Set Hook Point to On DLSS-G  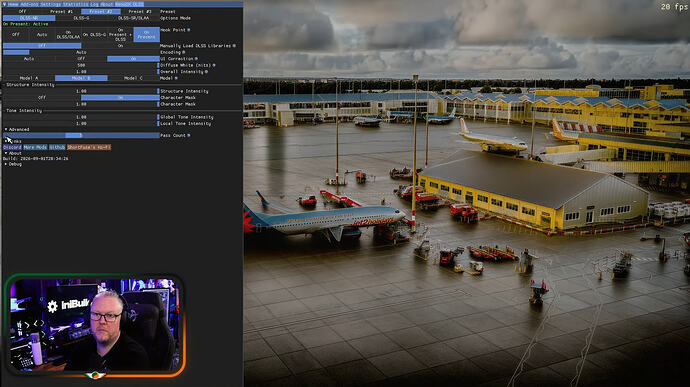(94, 34)
